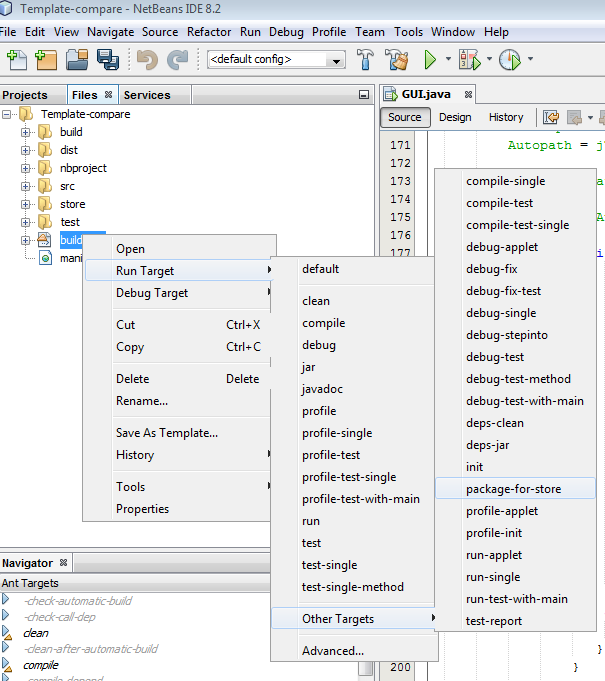Click the Last Edit icon in editor toolbar

pos(551,117)
